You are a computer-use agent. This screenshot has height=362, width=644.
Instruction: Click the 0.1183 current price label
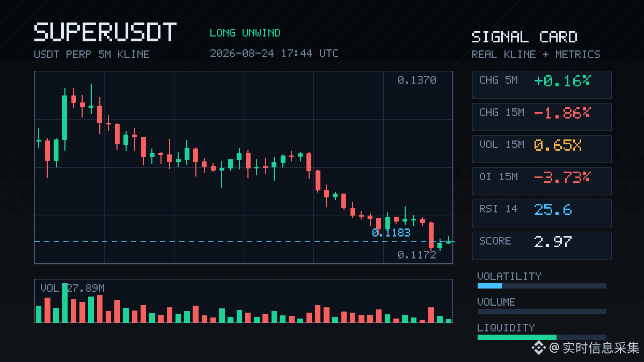[x=391, y=233]
